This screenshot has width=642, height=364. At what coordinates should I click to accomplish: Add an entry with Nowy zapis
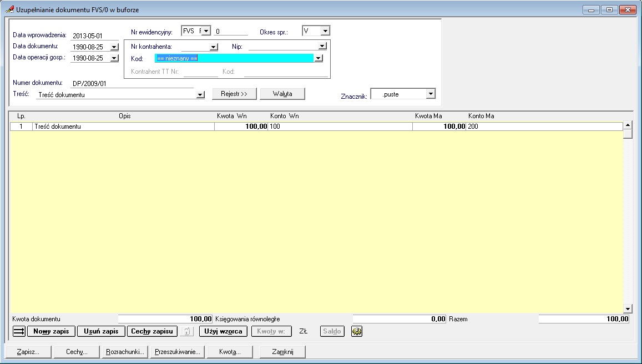coord(51,331)
